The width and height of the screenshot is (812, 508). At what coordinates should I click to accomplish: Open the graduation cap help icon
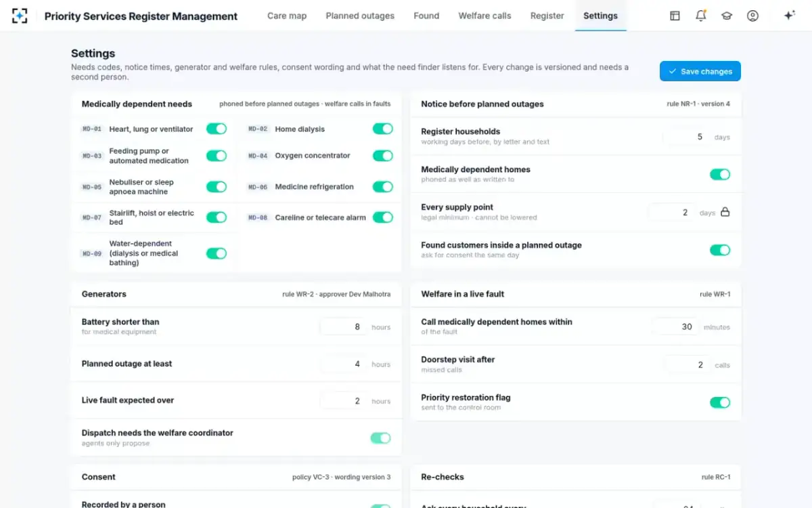[727, 16]
